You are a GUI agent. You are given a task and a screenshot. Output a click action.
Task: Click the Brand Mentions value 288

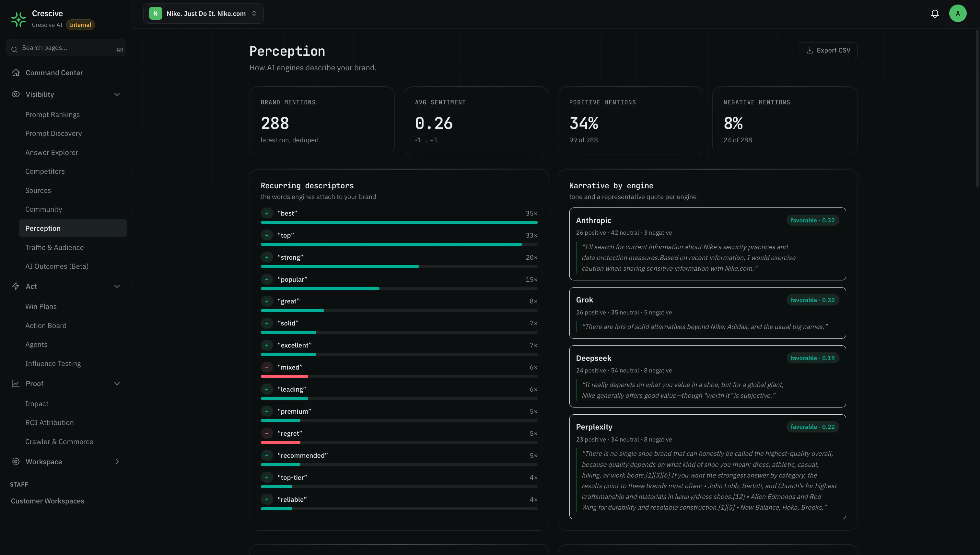[275, 123]
